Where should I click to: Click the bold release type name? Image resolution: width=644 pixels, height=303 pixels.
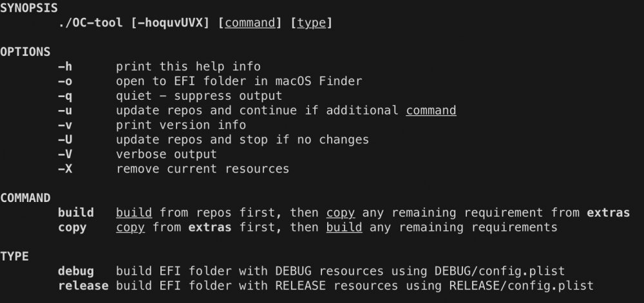83,286
